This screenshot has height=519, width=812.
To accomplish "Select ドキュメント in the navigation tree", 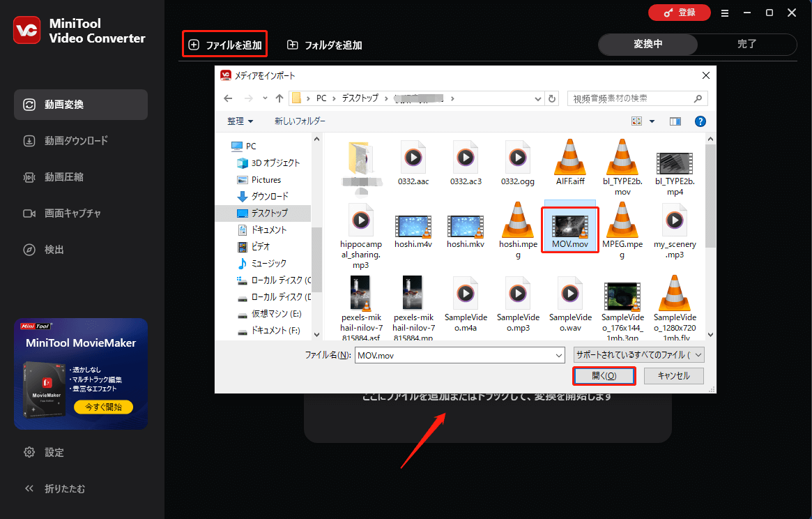I will (261, 230).
